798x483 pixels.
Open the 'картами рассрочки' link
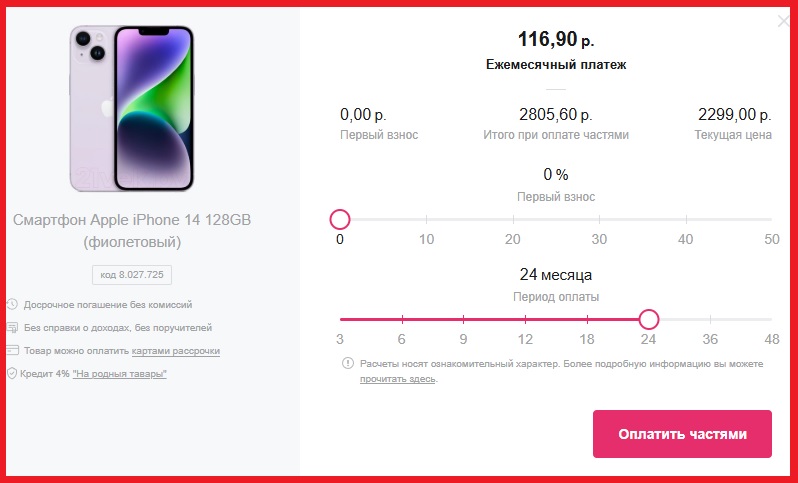(x=175, y=351)
